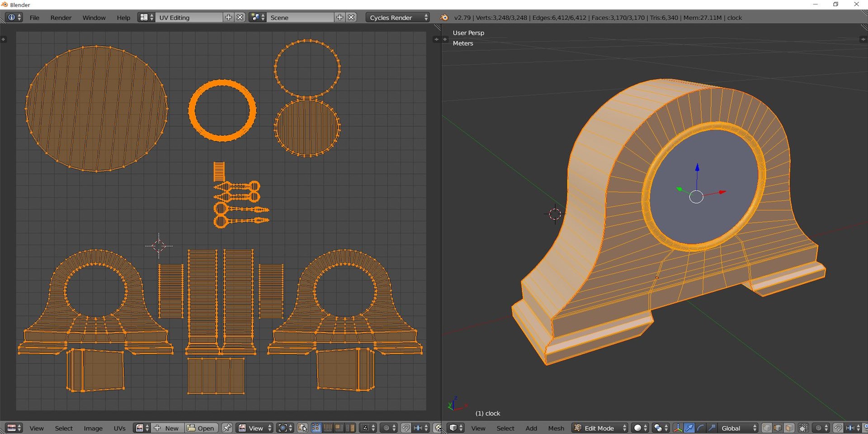This screenshot has height=434, width=868.
Task: Add a new scene
Action: (340, 18)
